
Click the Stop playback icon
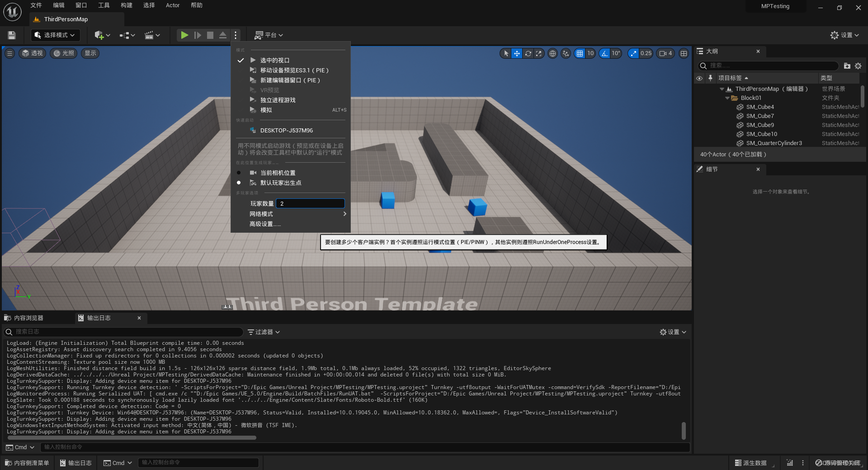click(x=210, y=35)
